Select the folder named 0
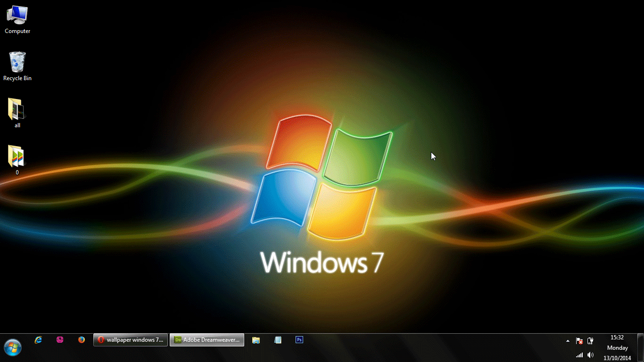 pyautogui.click(x=17, y=160)
